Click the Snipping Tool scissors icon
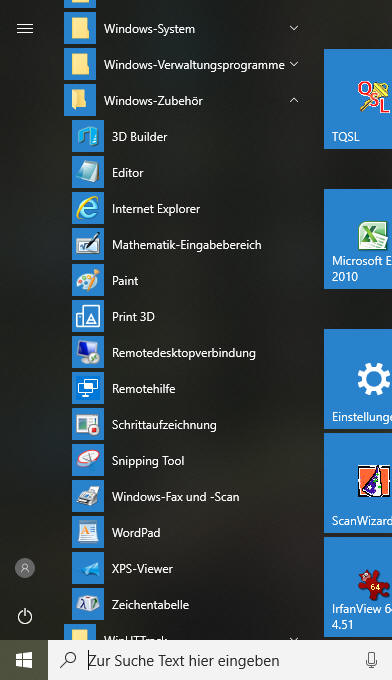 (x=88, y=461)
